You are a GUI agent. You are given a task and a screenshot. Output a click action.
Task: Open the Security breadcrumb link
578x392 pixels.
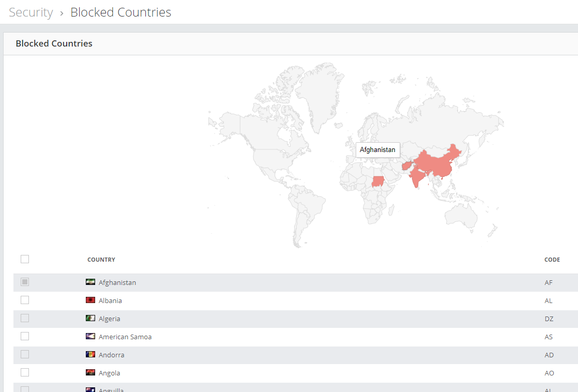pos(31,12)
